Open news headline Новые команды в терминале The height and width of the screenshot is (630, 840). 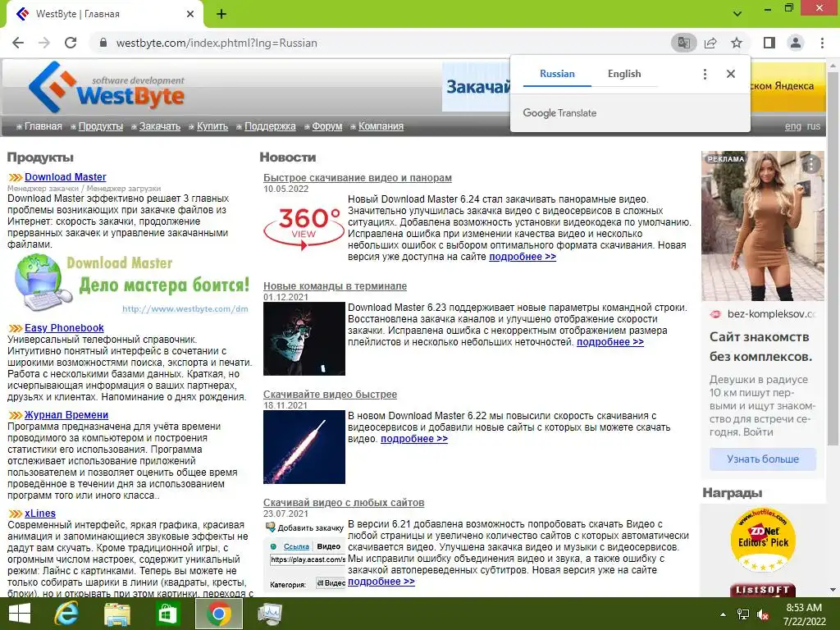pyautogui.click(x=335, y=286)
